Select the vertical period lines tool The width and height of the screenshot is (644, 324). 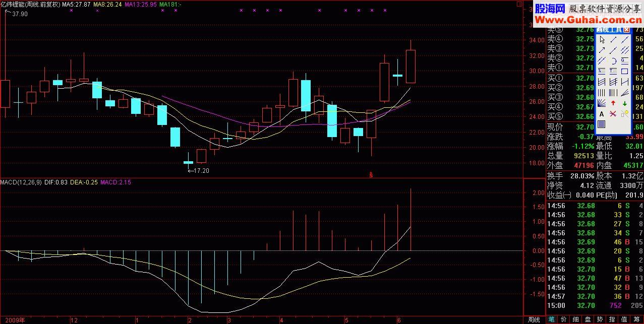point(602,93)
